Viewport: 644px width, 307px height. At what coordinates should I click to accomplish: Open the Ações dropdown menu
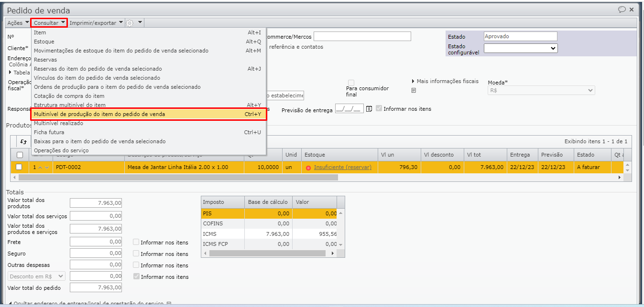point(18,23)
